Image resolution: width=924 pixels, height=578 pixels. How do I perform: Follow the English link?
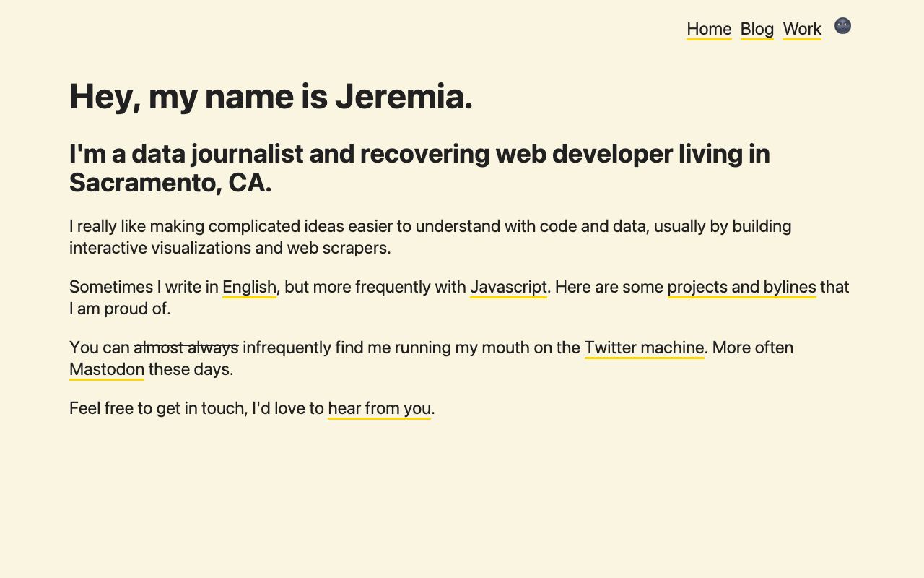(x=249, y=288)
